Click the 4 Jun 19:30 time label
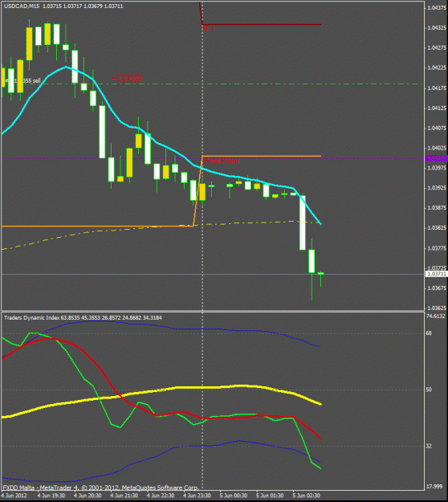The image size is (448, 502). tap(51, 496)
